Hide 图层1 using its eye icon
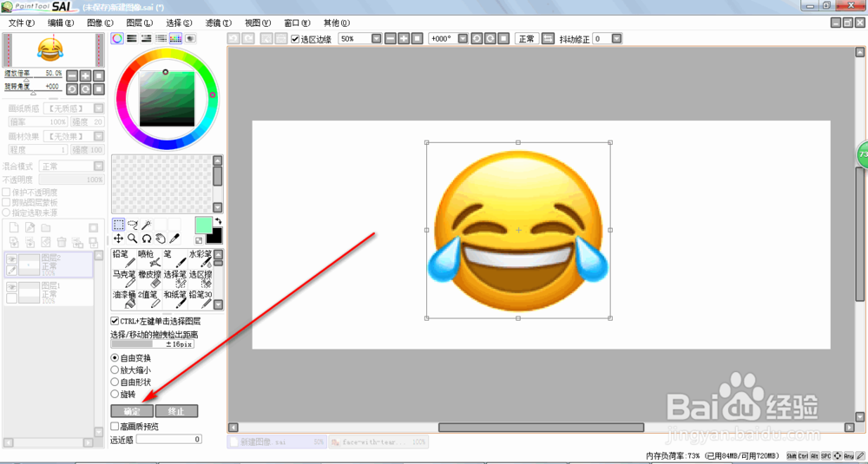 pos(11,286)
